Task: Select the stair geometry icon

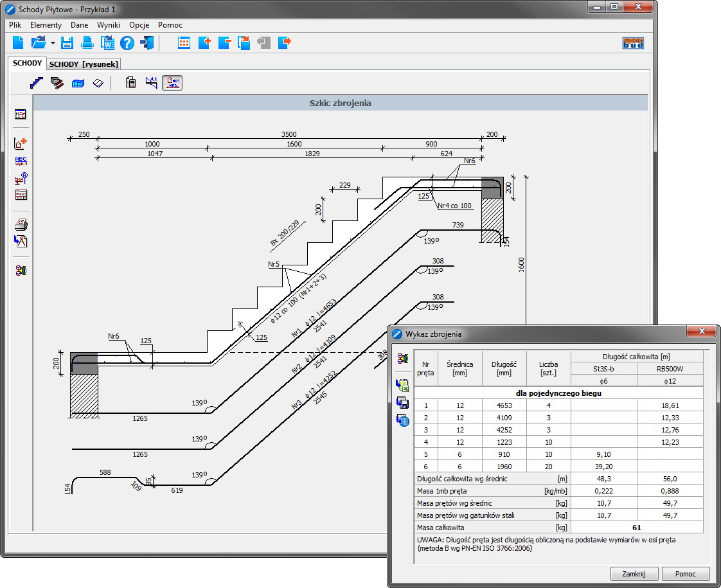Action: point(37,83)
